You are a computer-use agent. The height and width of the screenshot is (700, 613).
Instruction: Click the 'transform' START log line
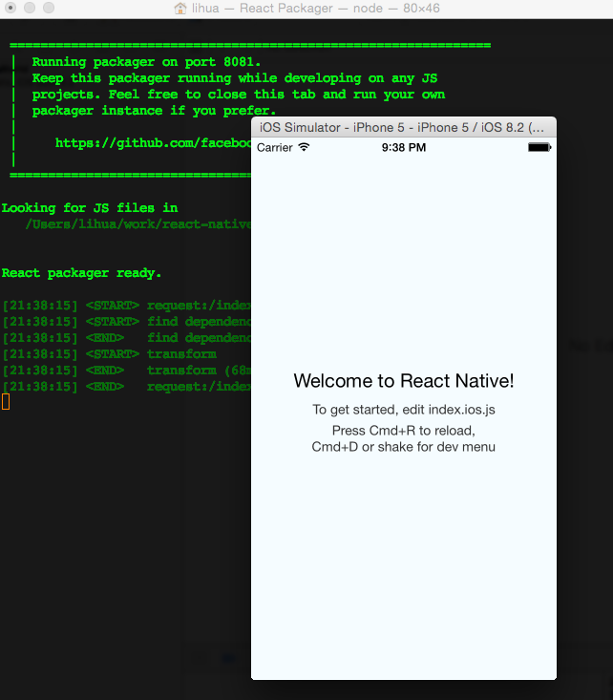[x=110, y=354]
